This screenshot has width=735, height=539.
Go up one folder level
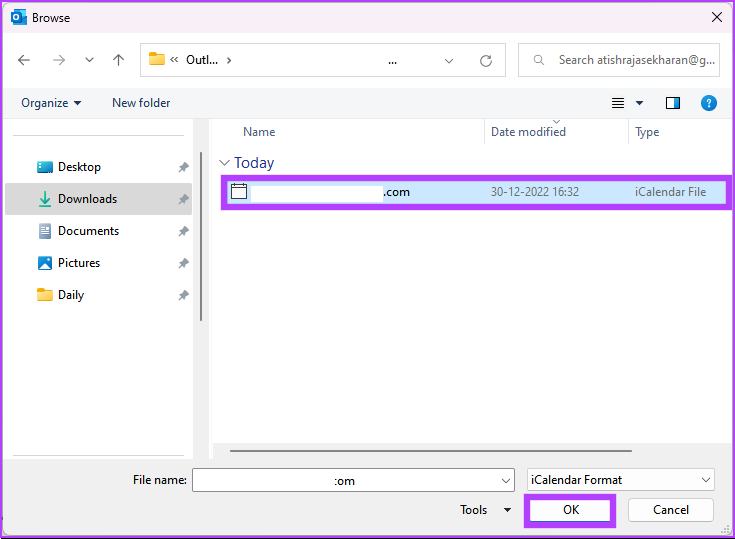pos(118,60)
